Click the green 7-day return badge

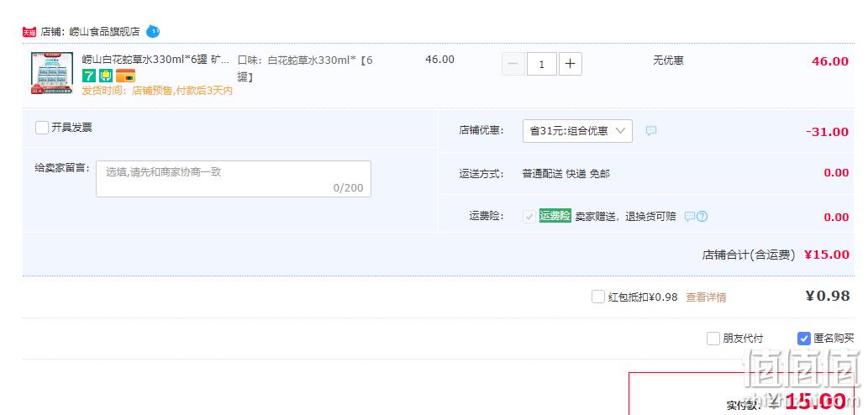point(89,76)
